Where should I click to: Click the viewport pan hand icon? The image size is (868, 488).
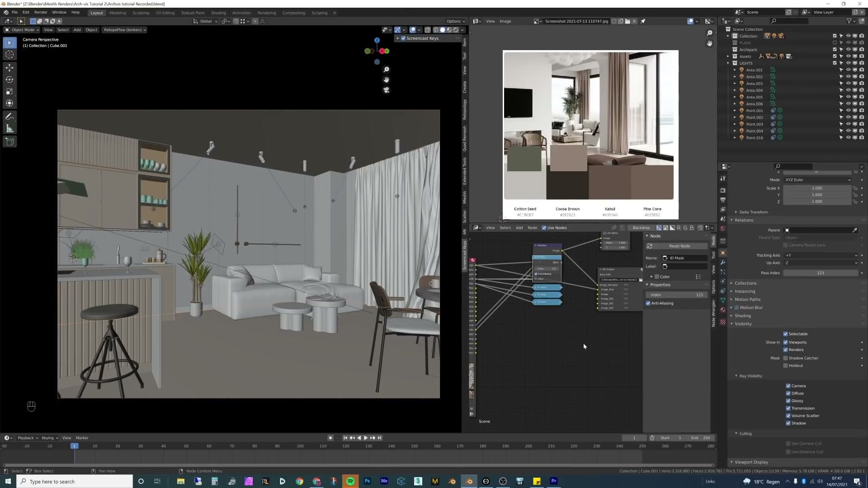386,80
